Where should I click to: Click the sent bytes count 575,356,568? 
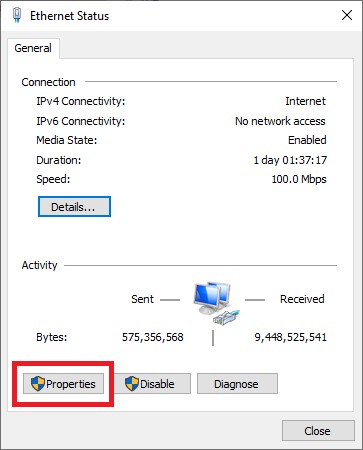153,337
